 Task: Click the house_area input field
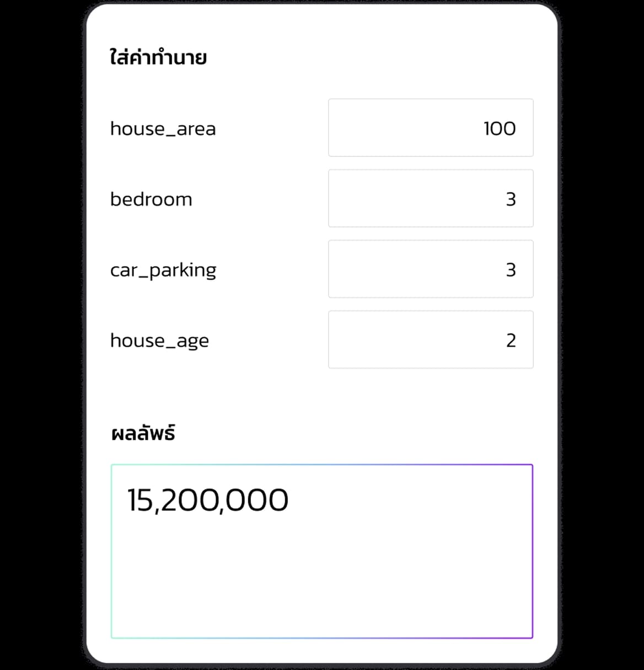(x=430, y=128)
